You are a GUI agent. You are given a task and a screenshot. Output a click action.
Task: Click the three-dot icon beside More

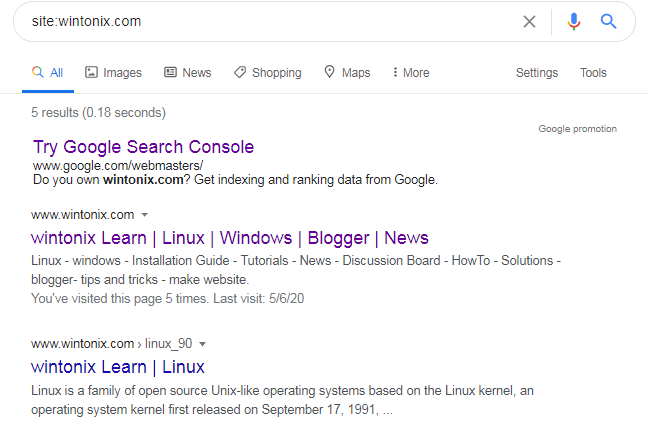[395, 72]
